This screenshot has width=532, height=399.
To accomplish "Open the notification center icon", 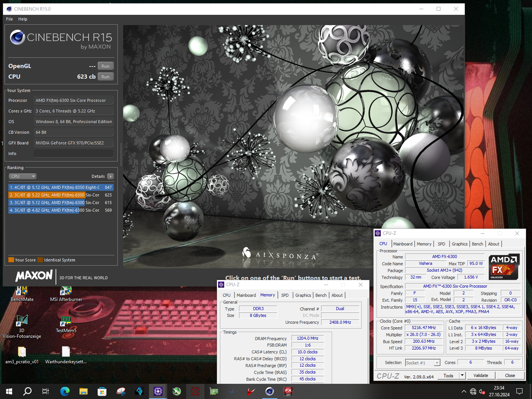I will (x=519, y=391).
